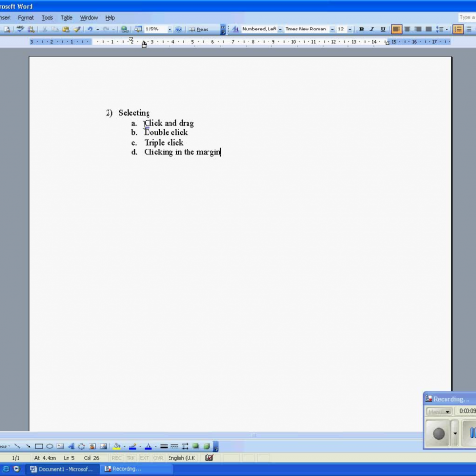Open Arrow Style options icon

point(186,446)
